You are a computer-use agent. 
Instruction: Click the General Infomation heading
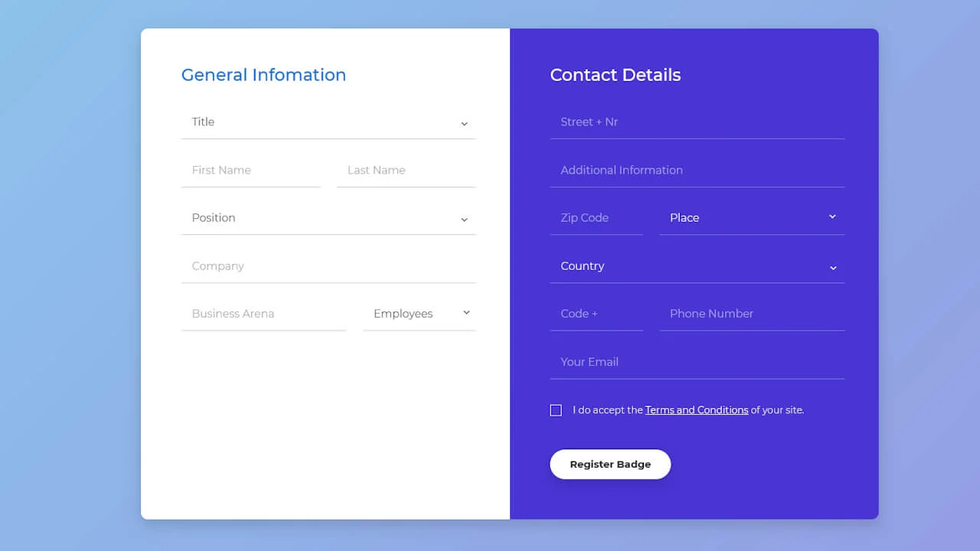point(263,75)
